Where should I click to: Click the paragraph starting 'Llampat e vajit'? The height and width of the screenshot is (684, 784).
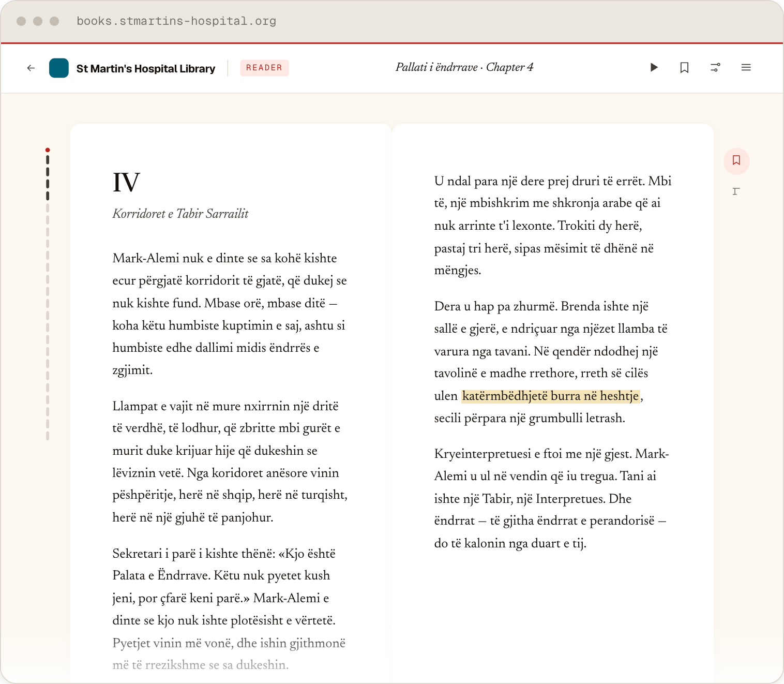tap(230, 462)
